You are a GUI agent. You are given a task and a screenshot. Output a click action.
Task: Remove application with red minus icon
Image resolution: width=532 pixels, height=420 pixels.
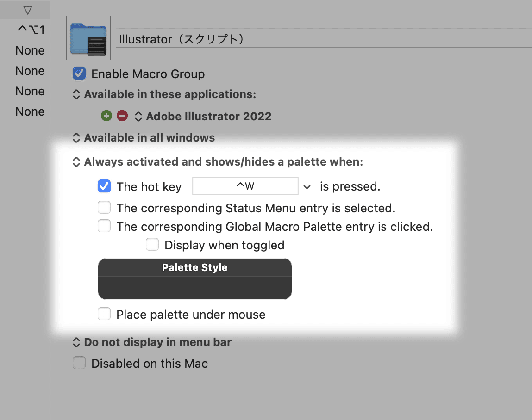click(122, 116)
